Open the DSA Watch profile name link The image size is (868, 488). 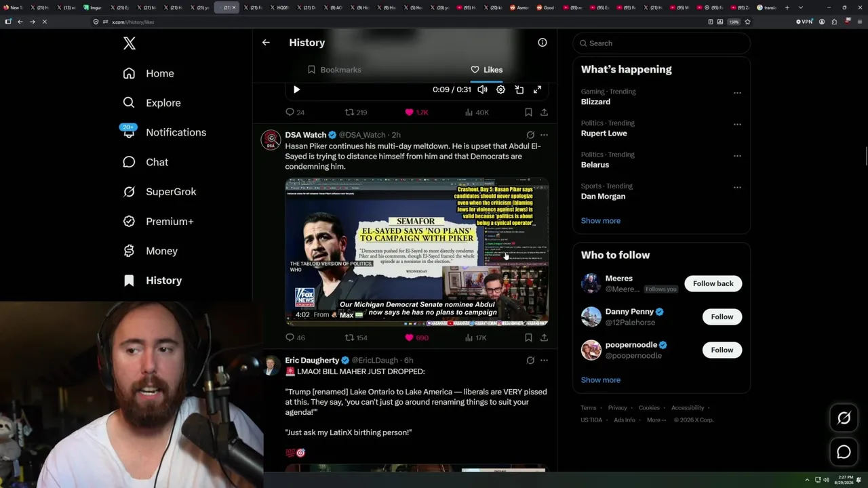click(306, 135)
